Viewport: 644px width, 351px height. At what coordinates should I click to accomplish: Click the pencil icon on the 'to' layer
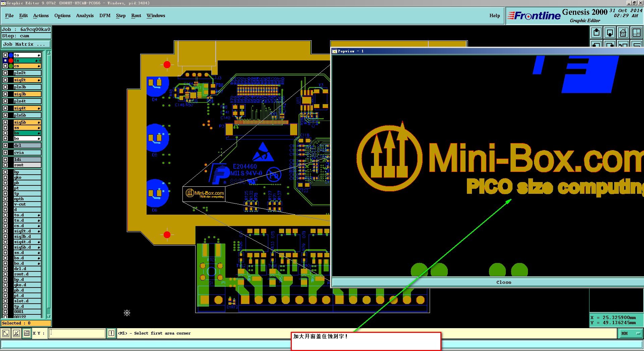(39, 55)
